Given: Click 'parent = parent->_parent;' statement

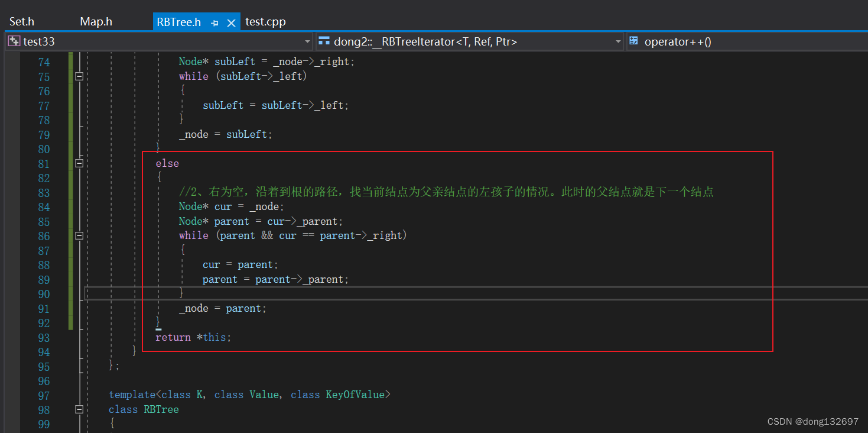Looking at the screenshot, I should (x=275, y=279).
